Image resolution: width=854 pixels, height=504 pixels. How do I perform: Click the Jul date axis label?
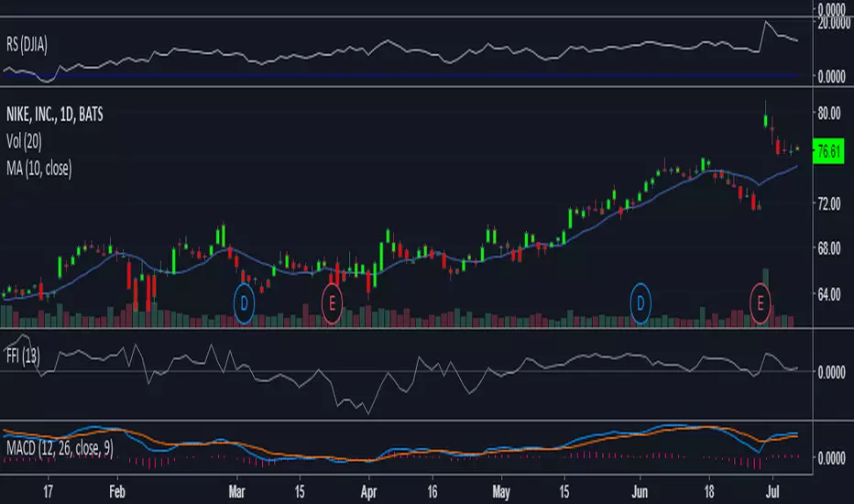[x=772, y=492]
